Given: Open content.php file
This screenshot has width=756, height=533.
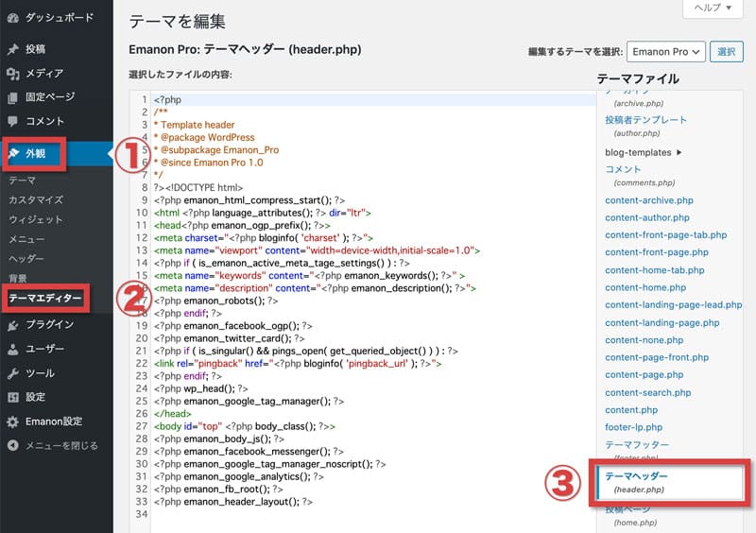Looking at the screenshot, I should coord(631,410).
